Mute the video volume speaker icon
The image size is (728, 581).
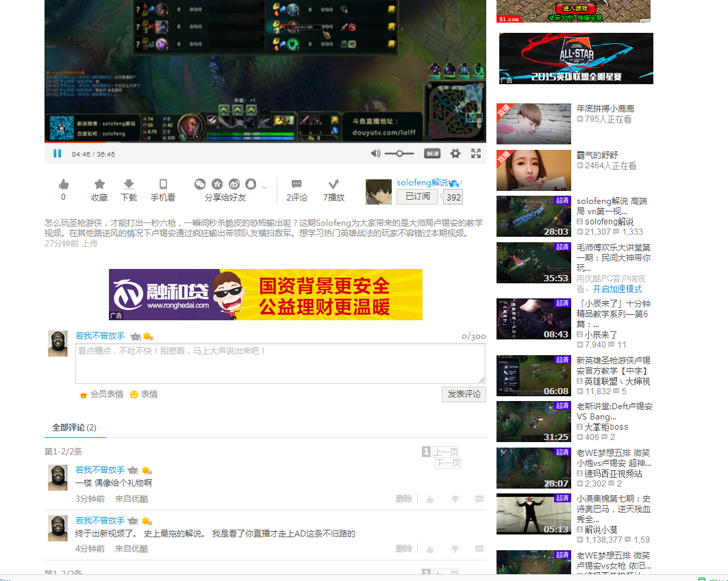(x=375, y=153)
